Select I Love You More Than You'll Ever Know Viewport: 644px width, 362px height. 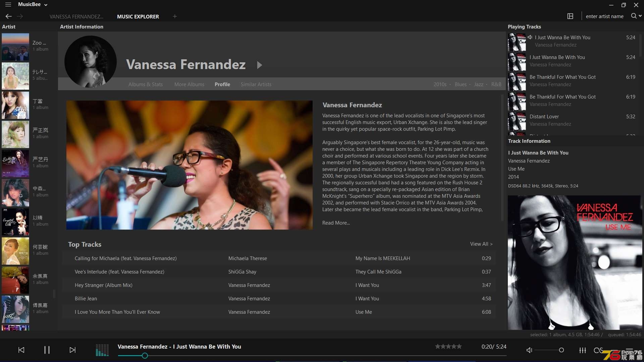point(279,312)
